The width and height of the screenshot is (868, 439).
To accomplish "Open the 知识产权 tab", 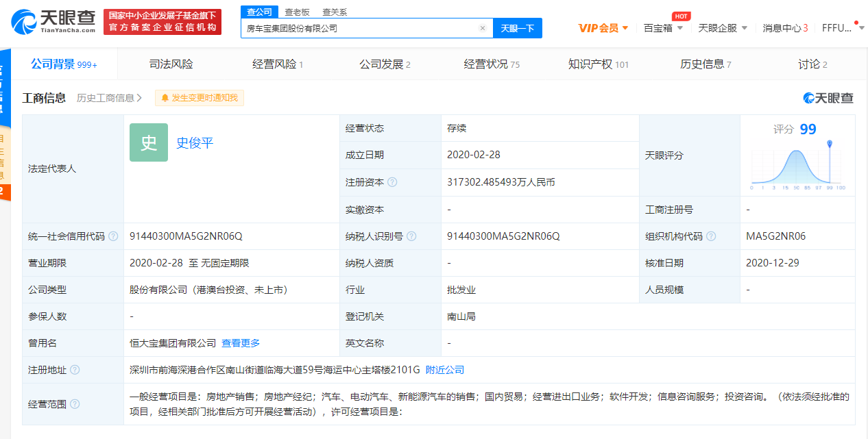I will click(598, 64).
